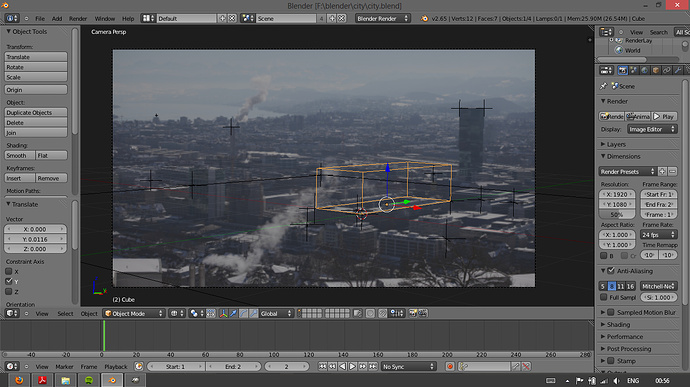Open the Render Presets dropdown
690x387 pixels.
[628, 171]
